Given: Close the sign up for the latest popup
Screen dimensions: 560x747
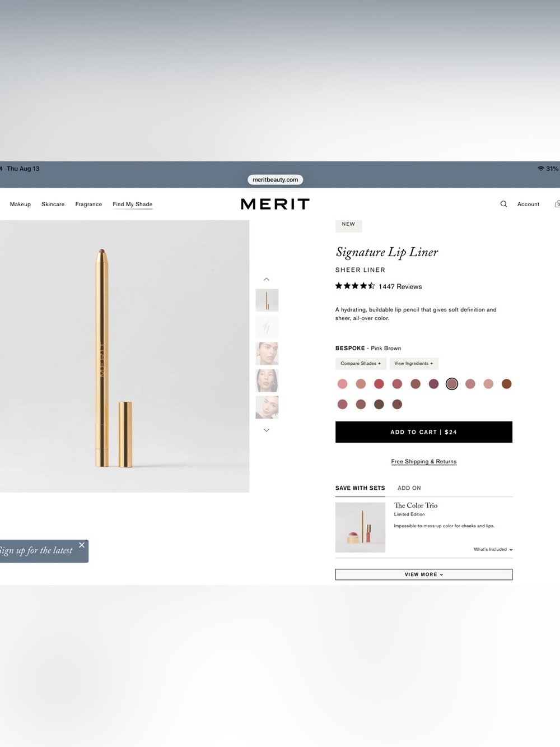Looking at the screenshot, I should 82,545.
